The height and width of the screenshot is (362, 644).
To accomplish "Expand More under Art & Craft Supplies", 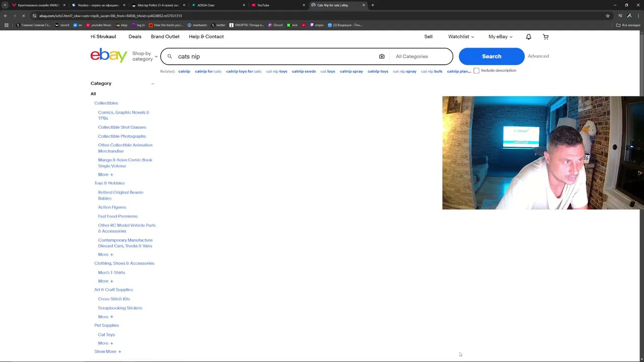I will (106, 317).
